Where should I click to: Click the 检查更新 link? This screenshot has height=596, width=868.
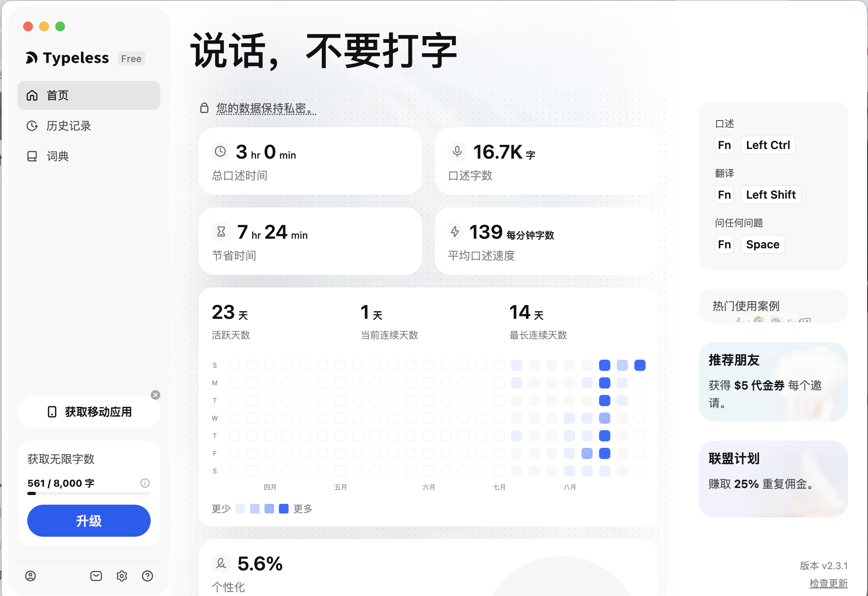828,583
